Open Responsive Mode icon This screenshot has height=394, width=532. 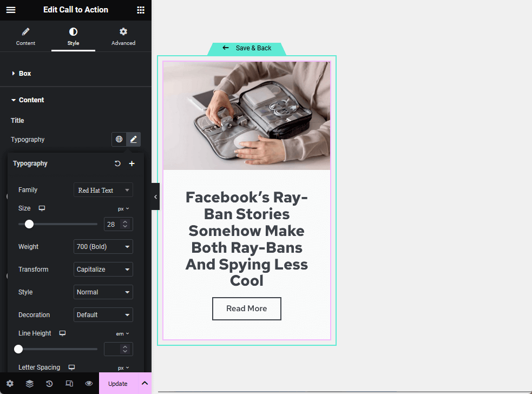[x=69, y=384]
